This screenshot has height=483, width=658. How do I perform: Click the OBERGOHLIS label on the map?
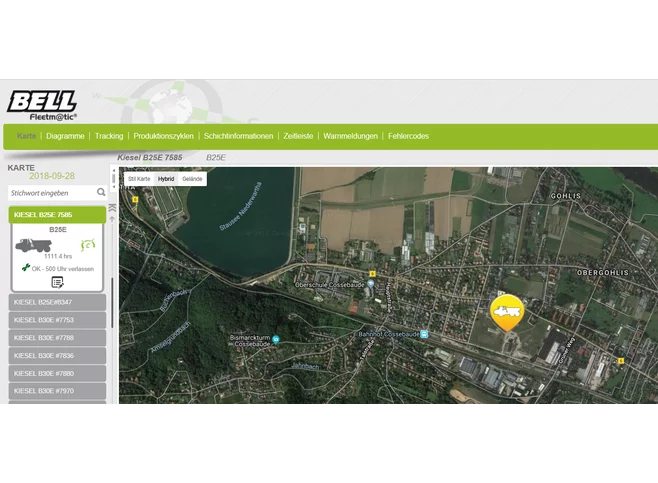tap(603, 273)
